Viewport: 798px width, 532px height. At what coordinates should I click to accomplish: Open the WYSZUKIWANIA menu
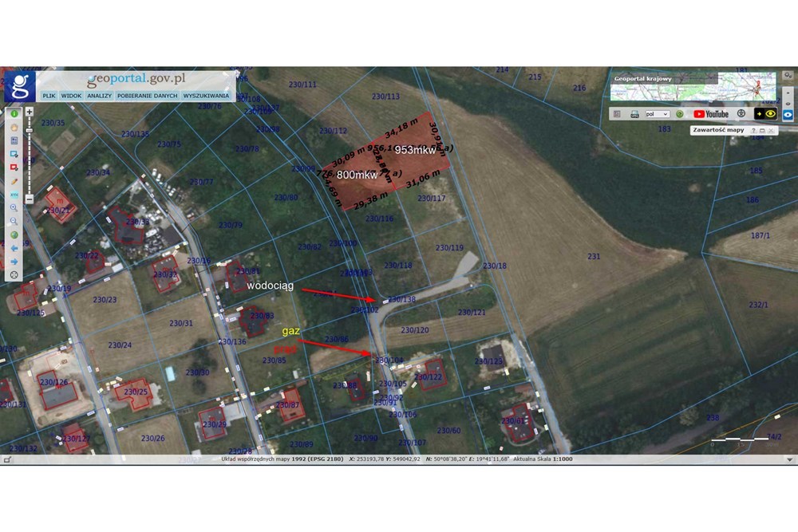[206, 96]
